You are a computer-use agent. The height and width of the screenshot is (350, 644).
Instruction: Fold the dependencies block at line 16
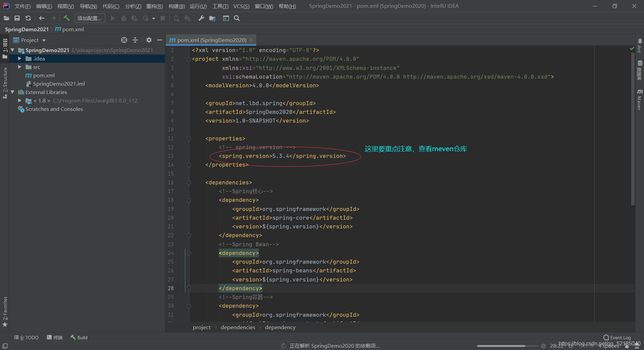pos(189,182)
